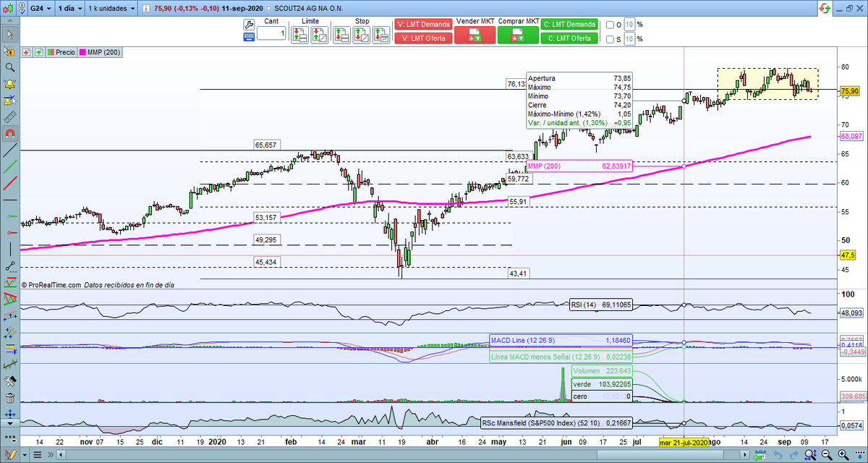Click the mar 21-jul-2020 date marker
Image resolution: width=868 pixels, height=463 pixels.
(x=684, y=441)
